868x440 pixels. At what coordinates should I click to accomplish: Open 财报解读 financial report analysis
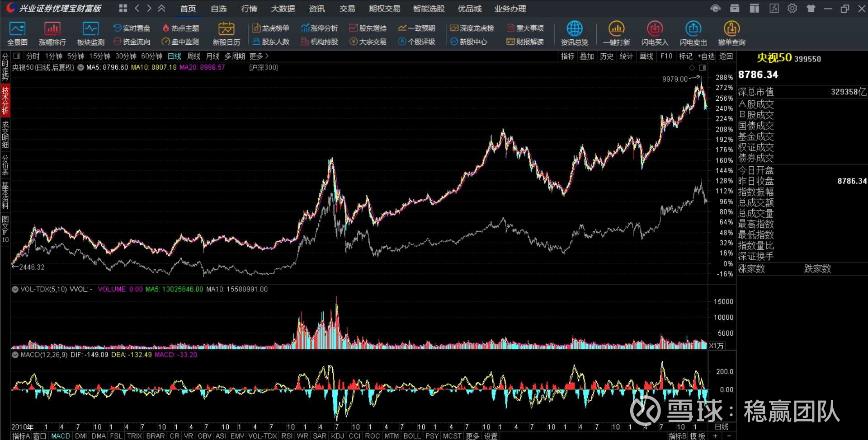click(525, 42)
